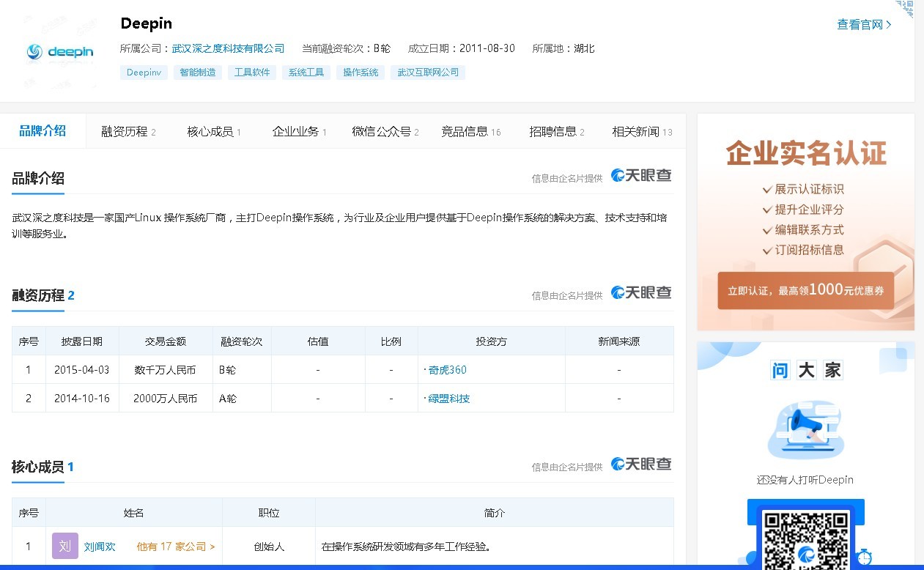Open investor link 绿盟科技

tap(449, 399)
